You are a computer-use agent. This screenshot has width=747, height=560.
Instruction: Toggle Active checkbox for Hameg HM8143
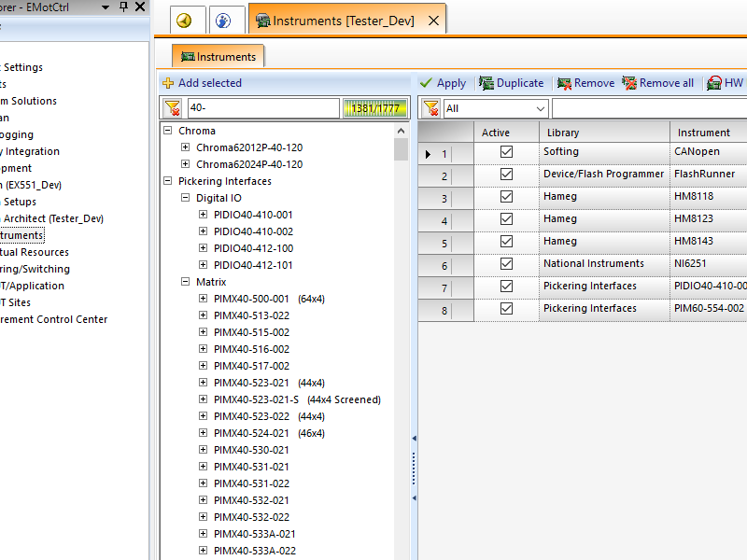click(x=506, y=241)
